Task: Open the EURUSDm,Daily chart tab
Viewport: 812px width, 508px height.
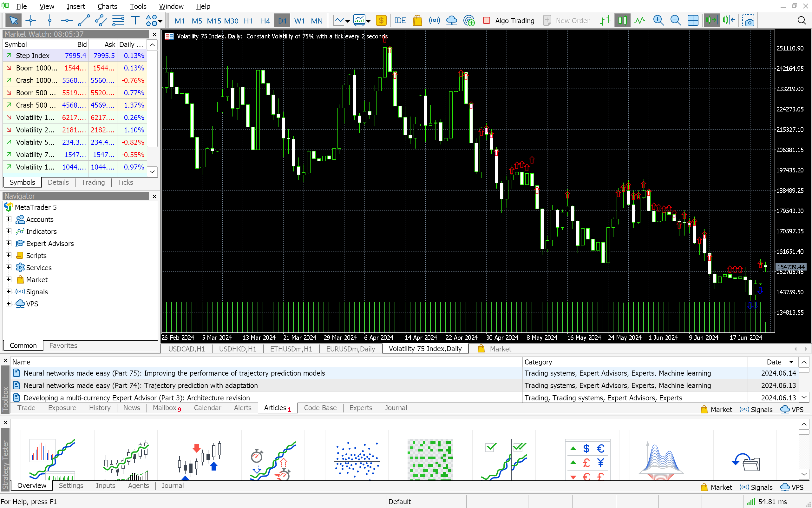Action: point(350,349)
